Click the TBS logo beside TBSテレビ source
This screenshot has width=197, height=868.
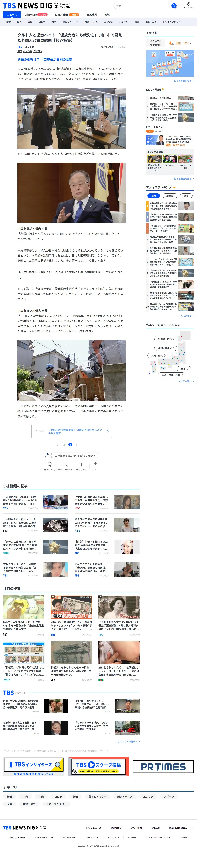point(20,47)
